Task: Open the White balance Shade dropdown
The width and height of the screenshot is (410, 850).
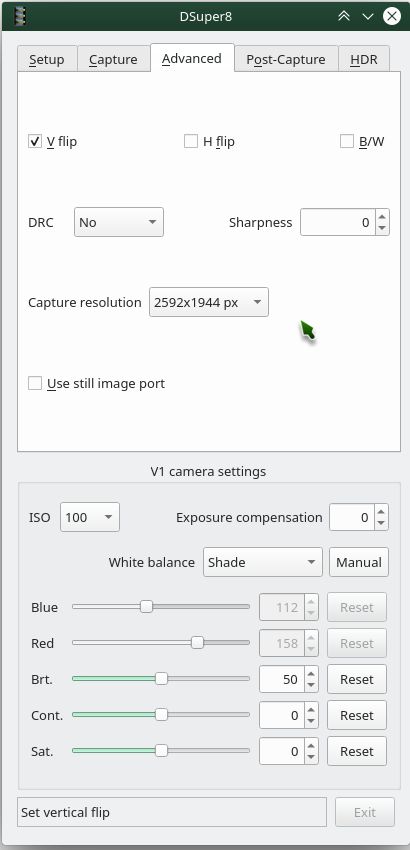Action: point(263,562)
